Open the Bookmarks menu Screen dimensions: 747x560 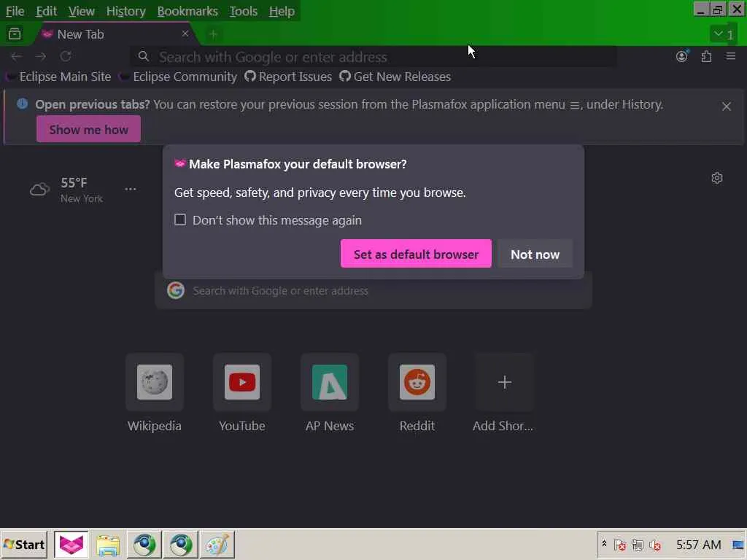[x=187, y=11]
